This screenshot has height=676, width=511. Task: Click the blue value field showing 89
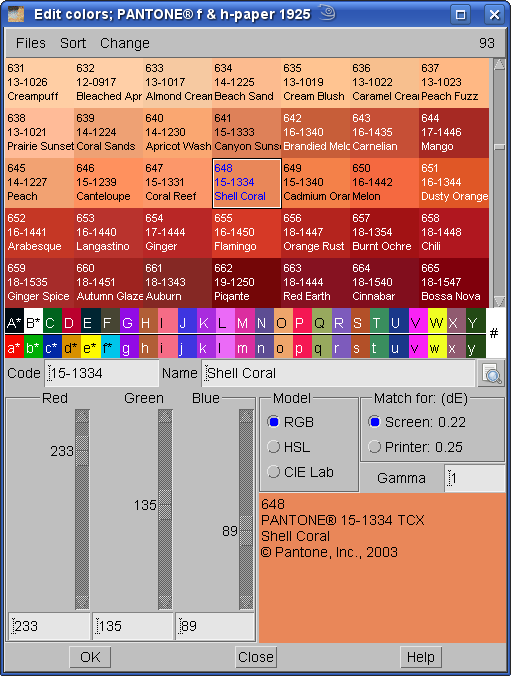215,626
